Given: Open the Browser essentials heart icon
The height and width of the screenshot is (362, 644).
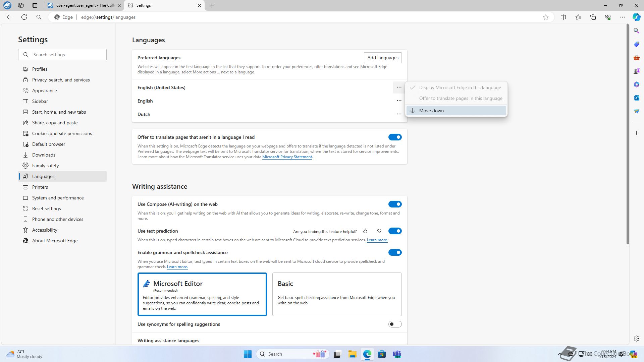Looking at the screenshot, I should tap(608, 17).
